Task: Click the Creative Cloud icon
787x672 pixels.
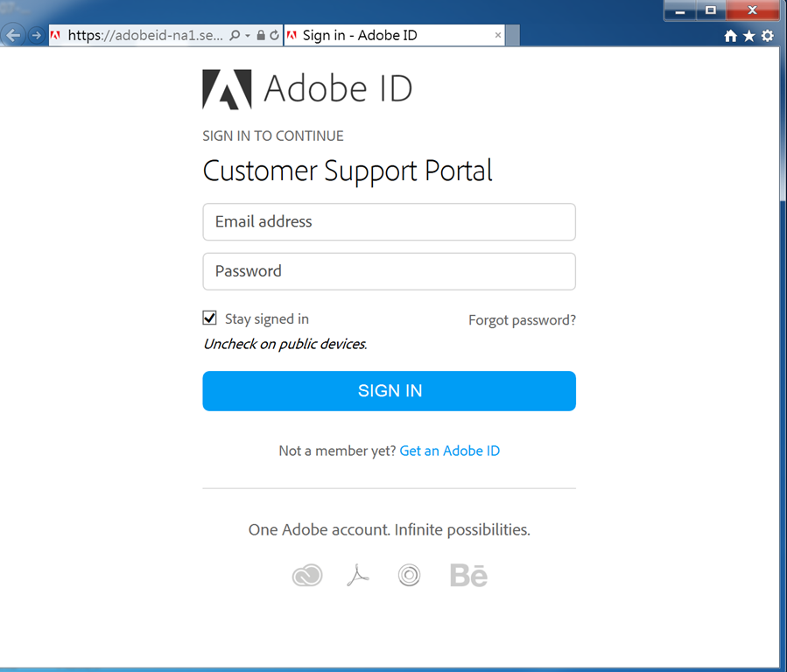Action: (307, 575)
